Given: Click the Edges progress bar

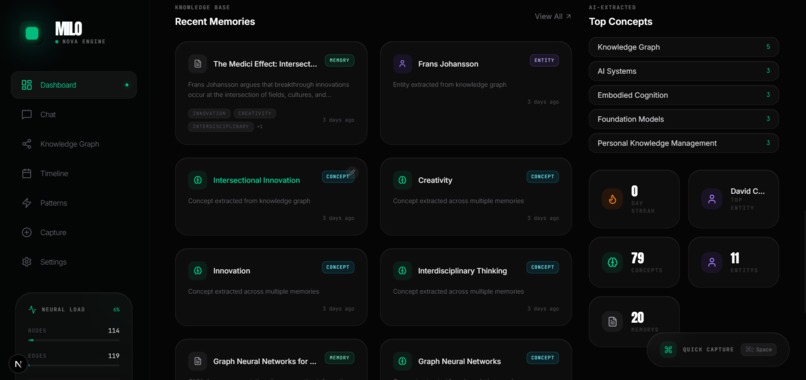Looking at the screenshot, I should [74, 365].
